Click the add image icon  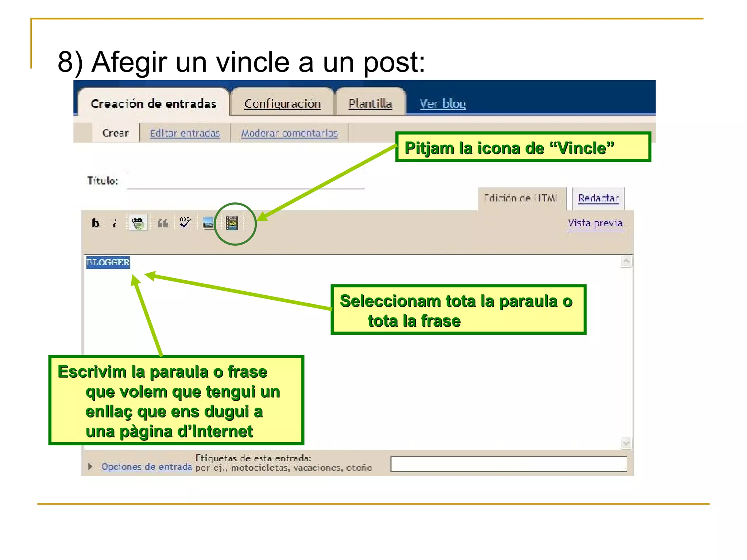208,223
